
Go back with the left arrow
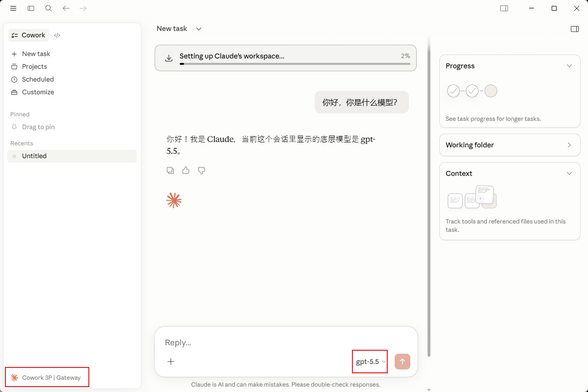point(66,8)
